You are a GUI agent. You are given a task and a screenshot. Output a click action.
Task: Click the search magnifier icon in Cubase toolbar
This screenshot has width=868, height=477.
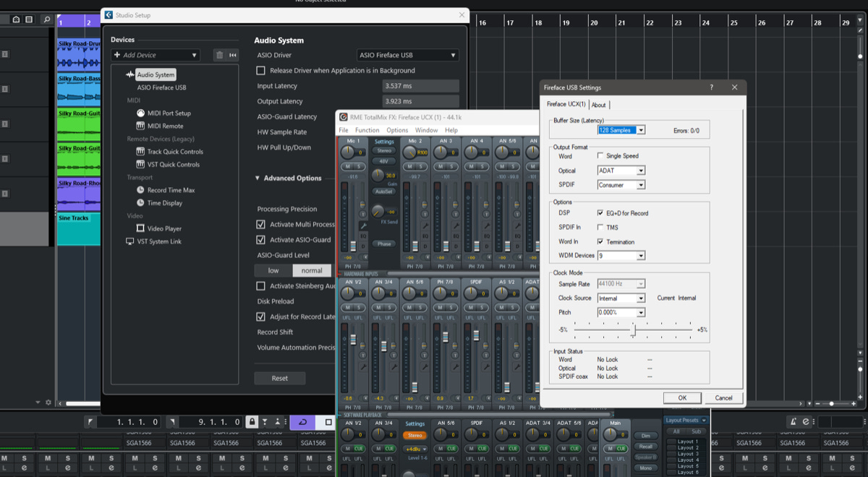tap(46, 20)
